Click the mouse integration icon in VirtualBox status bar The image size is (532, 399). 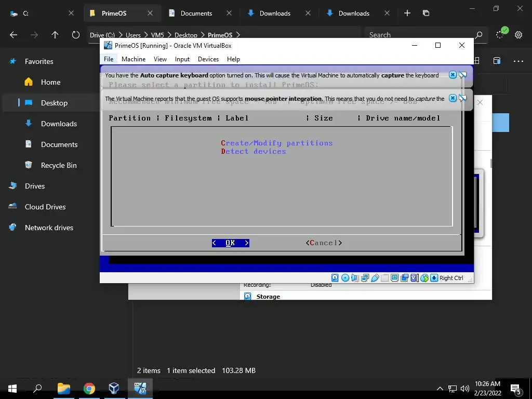point(424,278)
